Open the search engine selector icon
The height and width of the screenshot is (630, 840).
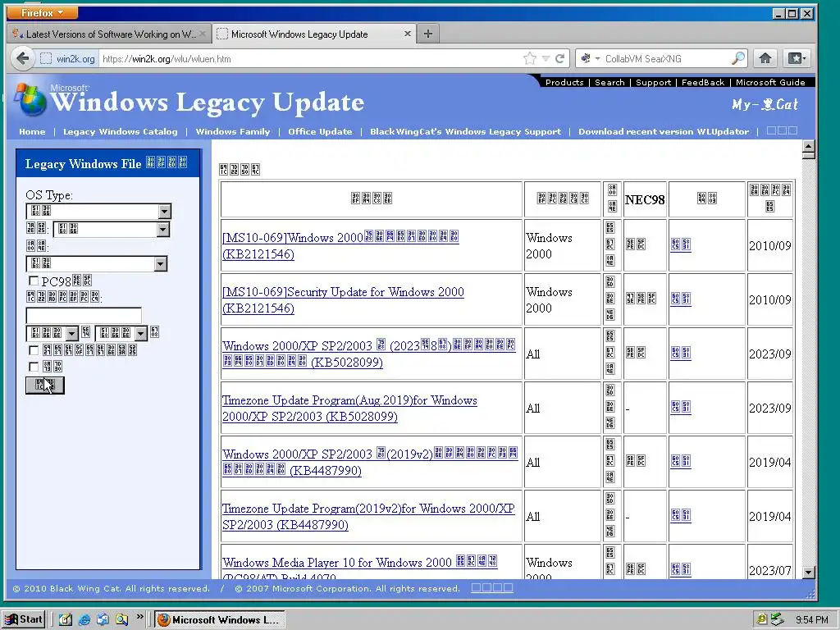pos(589,58)
